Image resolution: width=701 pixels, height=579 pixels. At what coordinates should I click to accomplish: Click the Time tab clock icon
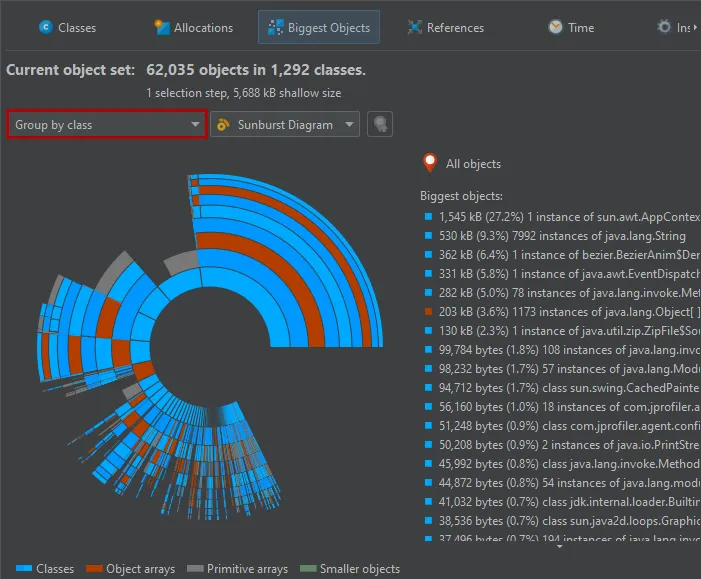coord(555,27)
